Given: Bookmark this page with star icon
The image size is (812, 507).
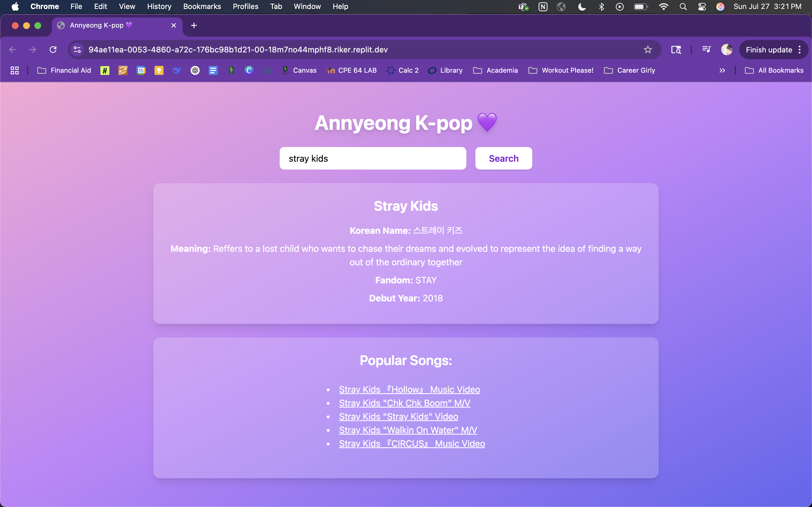Looking at the screenshot, I should 648,50.
